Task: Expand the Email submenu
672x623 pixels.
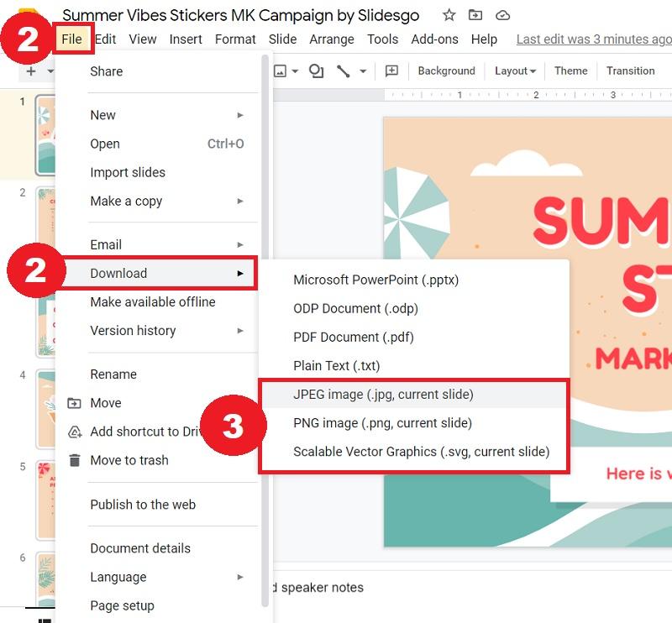Action: 157,244
